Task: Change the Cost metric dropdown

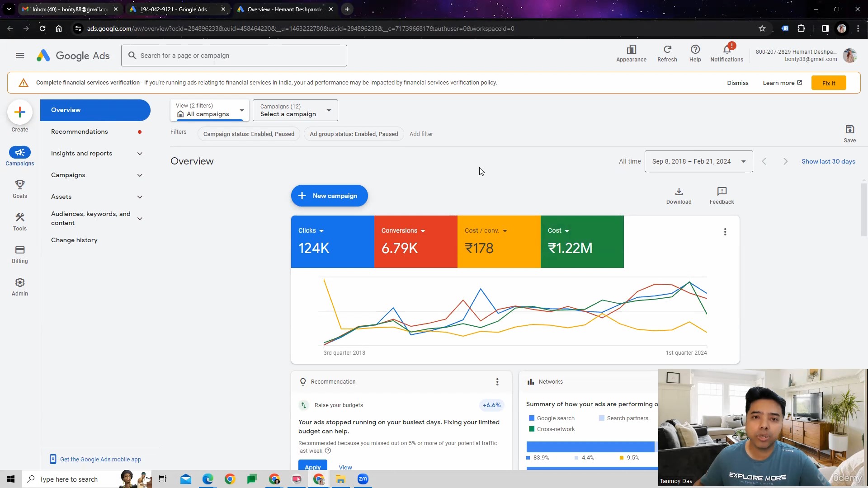Action: click(x=558, y=230)
